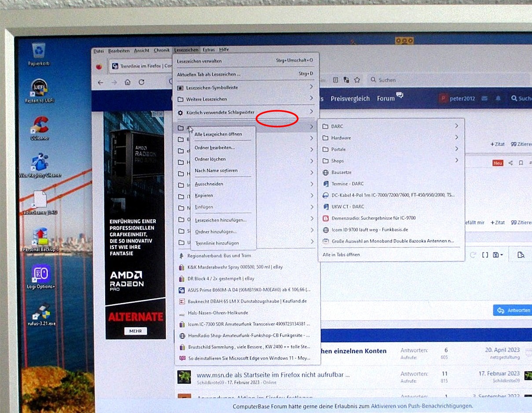532x413 pixels.
Task: Click the translate icon in address bar
Action: coord(346,80)
